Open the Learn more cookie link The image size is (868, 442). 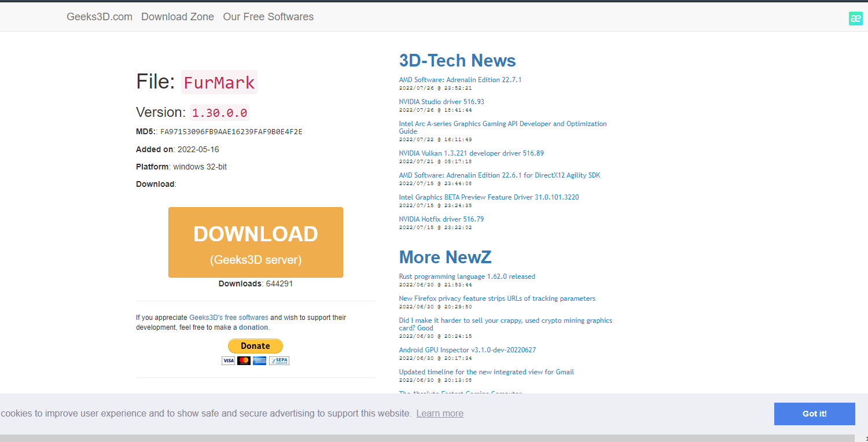(440, 413)
